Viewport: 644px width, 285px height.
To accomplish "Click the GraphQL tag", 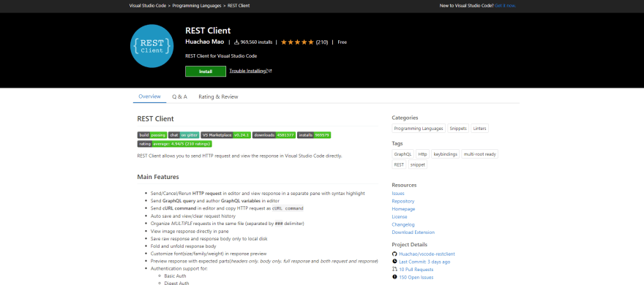I will (402, 154).
